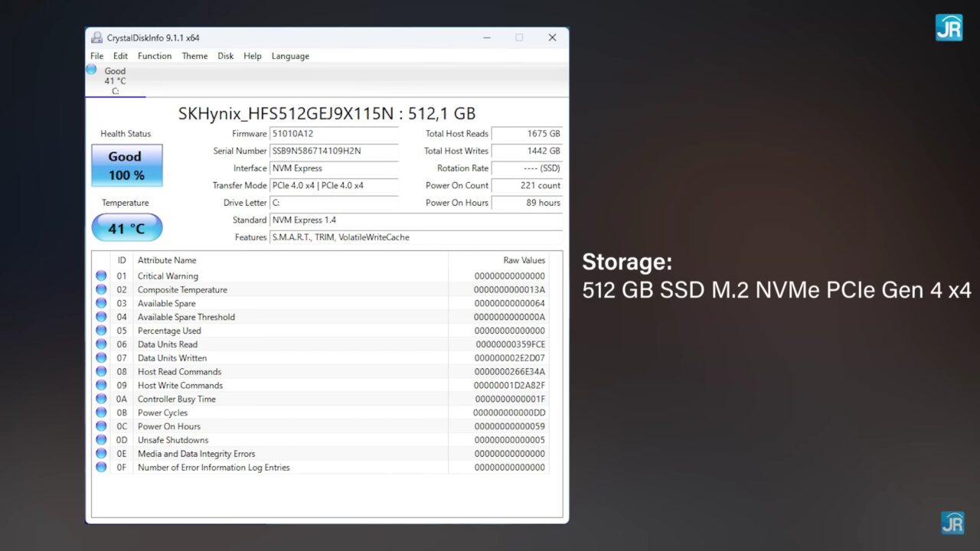The width and height of the screenshot is (980, 551).
Task: Click the status orb beside Composite Temperature
Action: (101, 290)
